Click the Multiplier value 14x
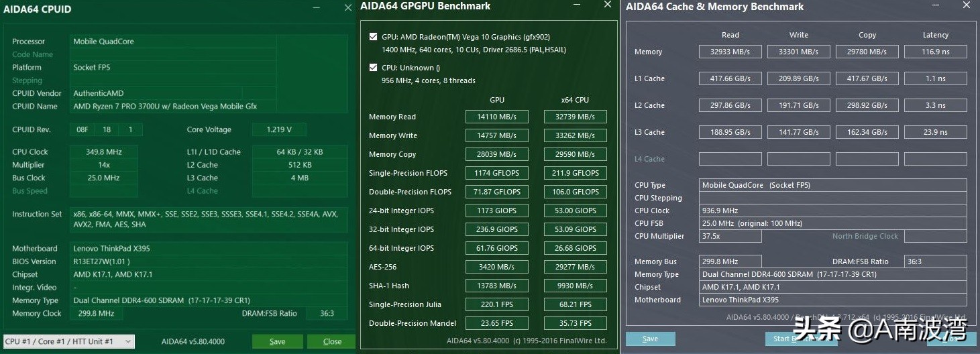Viewport: 980px width, 354px height. pos(103,165)
